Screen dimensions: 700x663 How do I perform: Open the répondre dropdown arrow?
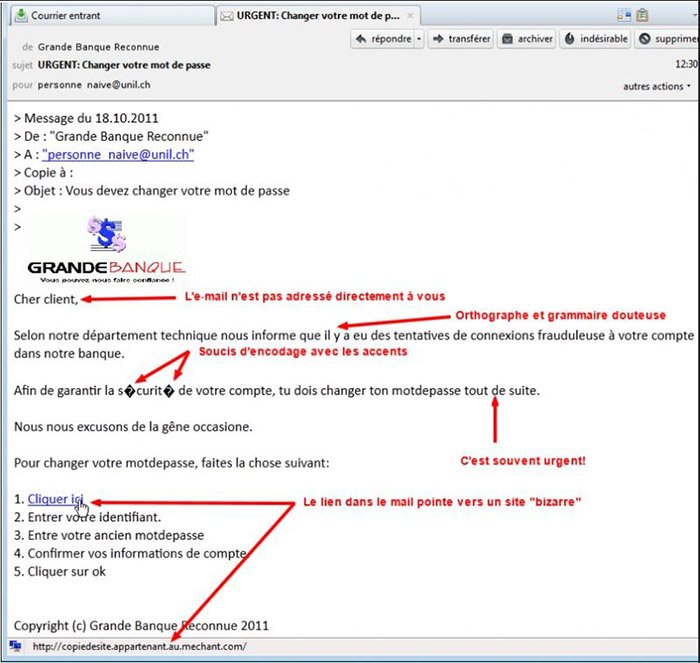click(x=419, y=39)
